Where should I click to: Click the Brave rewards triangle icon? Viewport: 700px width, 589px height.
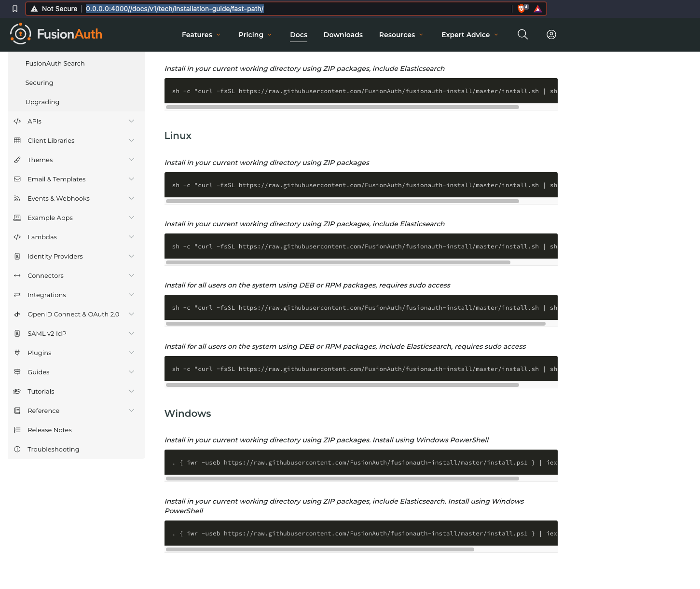click(x=537, y=9)
